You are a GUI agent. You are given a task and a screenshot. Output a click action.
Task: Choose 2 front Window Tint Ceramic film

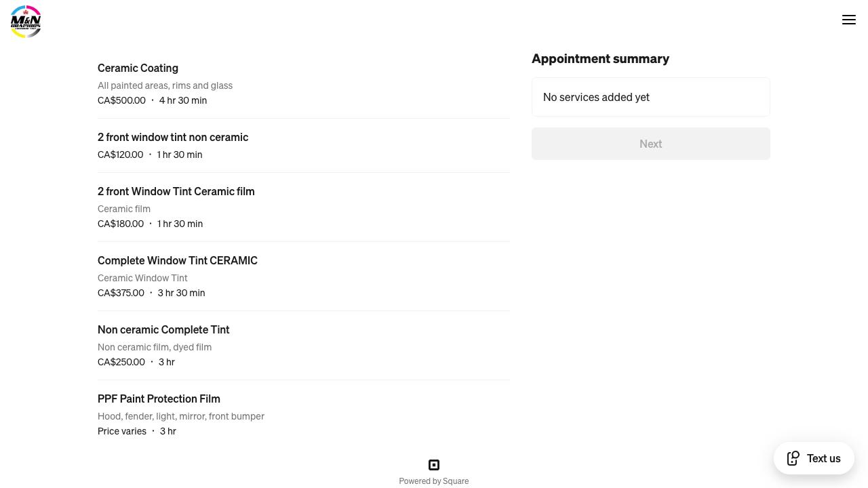point(176,191)
